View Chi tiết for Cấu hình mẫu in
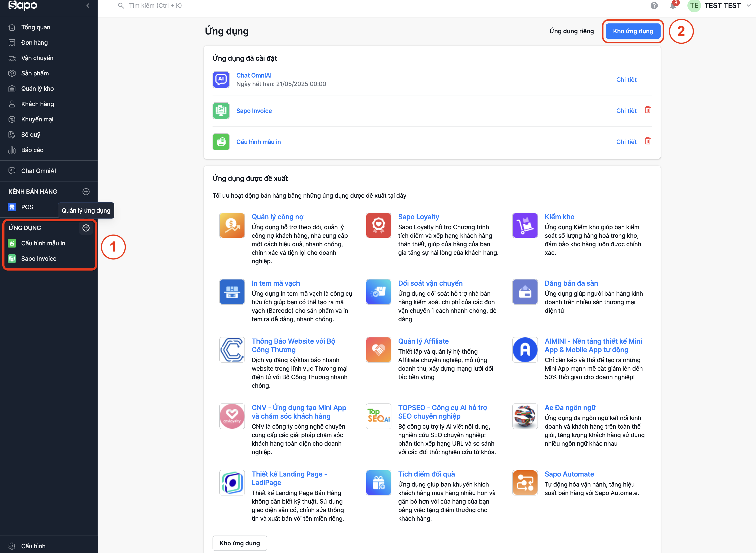The image size is (756, 553). [x=626, y=142]
